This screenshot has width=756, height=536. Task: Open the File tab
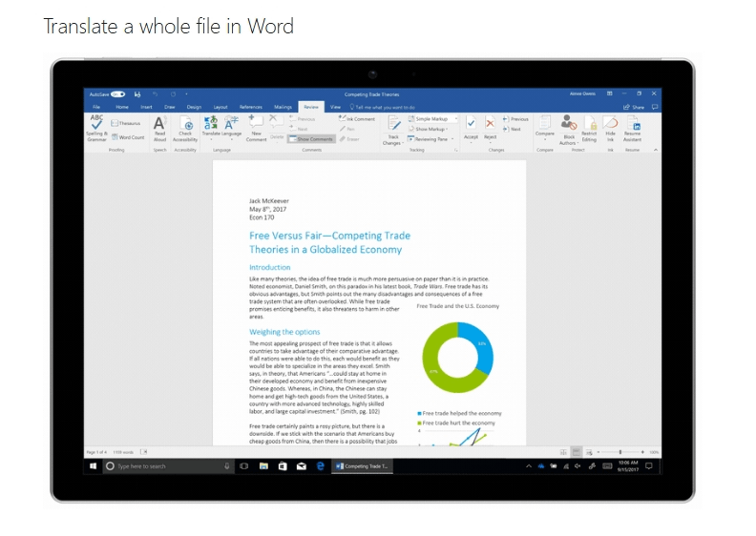(96, 107)
